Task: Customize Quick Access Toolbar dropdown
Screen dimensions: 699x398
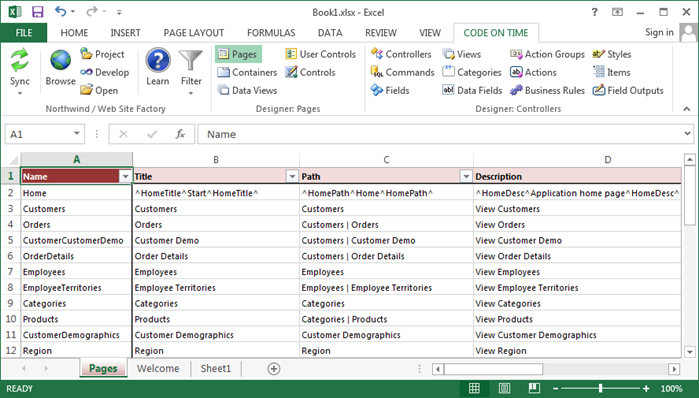Action: (119, 12)
